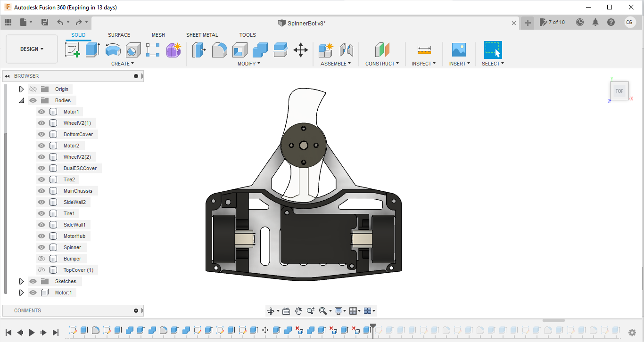644x342 pixels.
Task: Open the SURFACE tab
Action: 119,35
